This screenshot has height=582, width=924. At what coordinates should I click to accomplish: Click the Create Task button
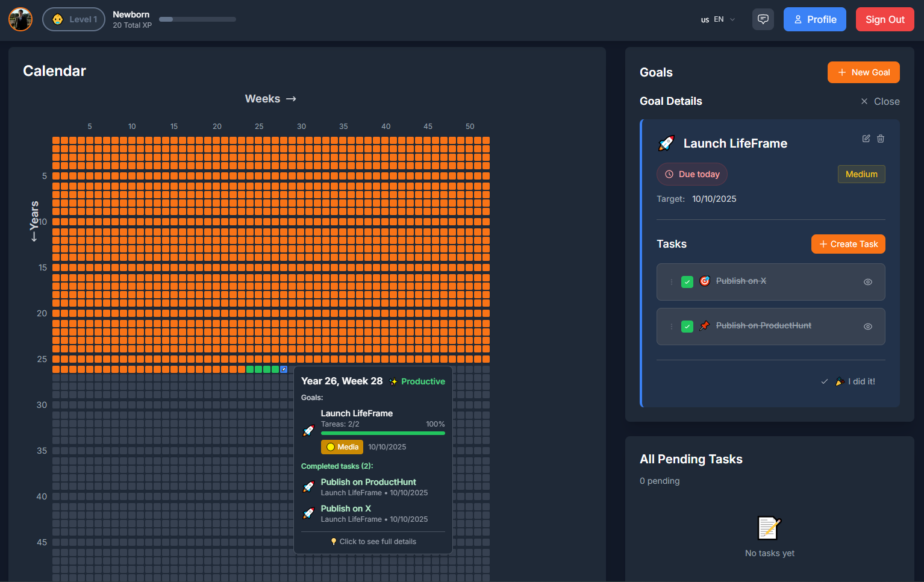pos(848,244)
